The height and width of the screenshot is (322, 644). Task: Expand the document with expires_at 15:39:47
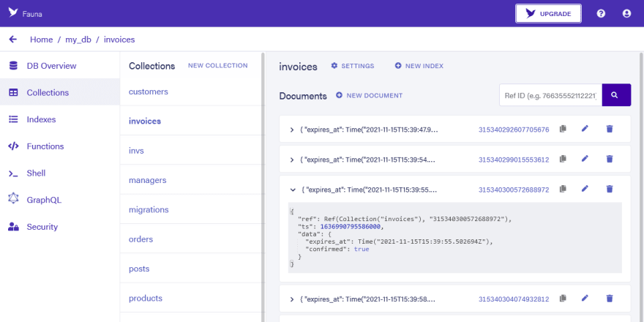click(x=292, y=130)
